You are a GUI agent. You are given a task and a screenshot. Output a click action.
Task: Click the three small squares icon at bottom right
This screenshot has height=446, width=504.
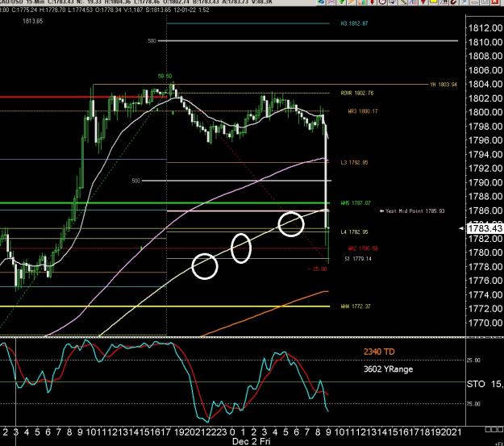(x=494, y=430)
